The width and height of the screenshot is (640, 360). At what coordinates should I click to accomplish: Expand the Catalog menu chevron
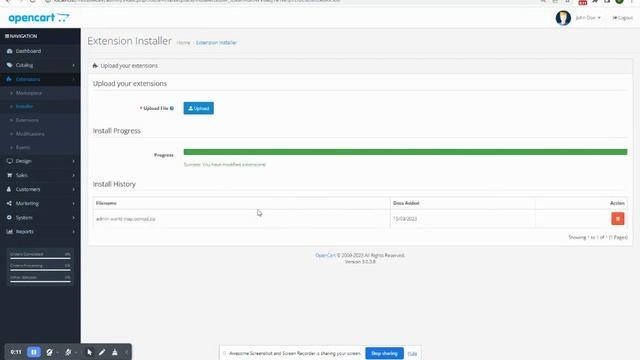point(73,65)
